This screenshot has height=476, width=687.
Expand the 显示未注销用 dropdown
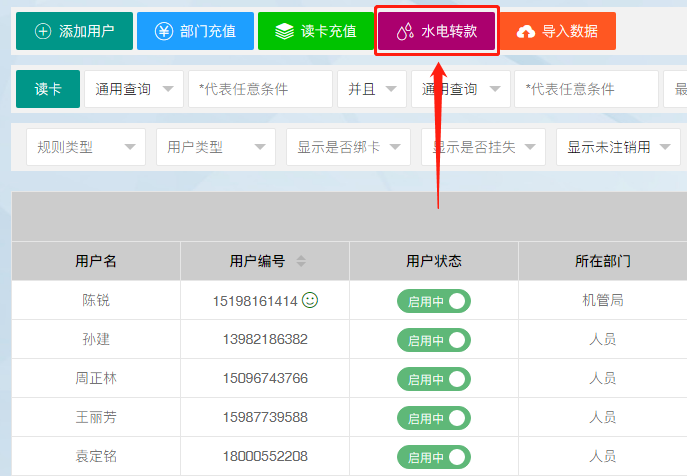pos(617,147)
